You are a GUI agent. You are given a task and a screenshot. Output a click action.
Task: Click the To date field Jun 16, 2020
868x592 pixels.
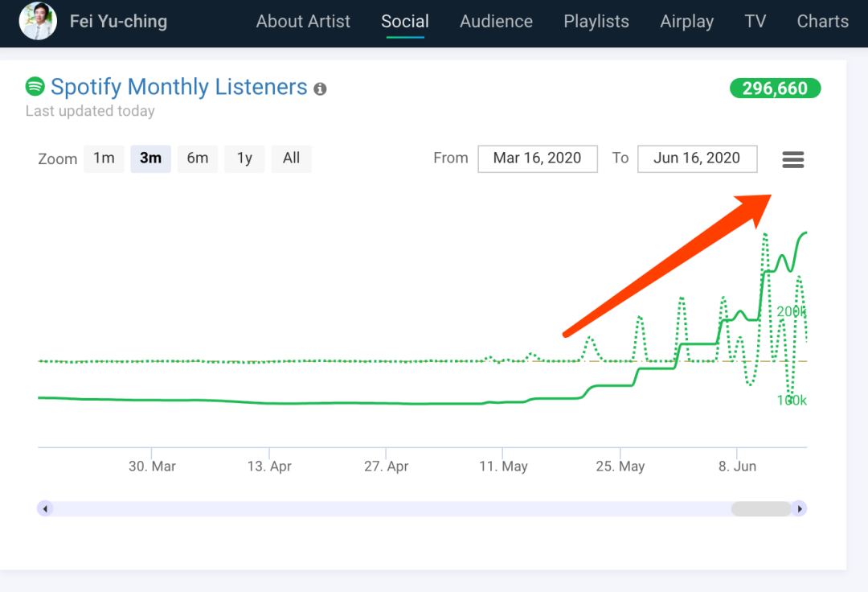(x=697, y=158)
